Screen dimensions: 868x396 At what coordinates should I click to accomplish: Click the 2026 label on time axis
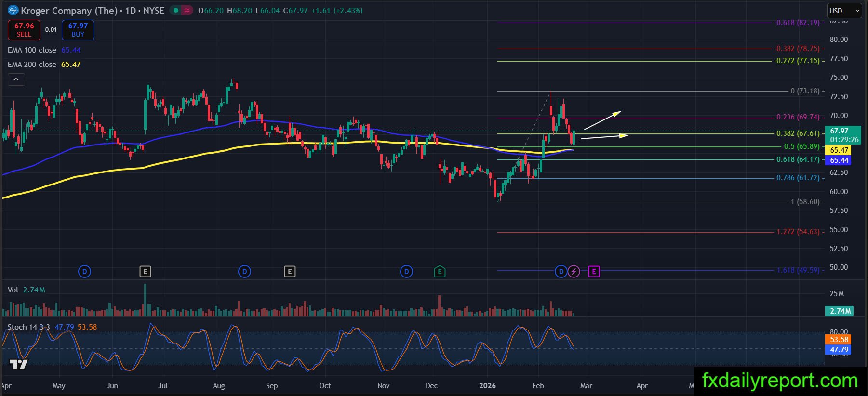(x=487, y=386)
